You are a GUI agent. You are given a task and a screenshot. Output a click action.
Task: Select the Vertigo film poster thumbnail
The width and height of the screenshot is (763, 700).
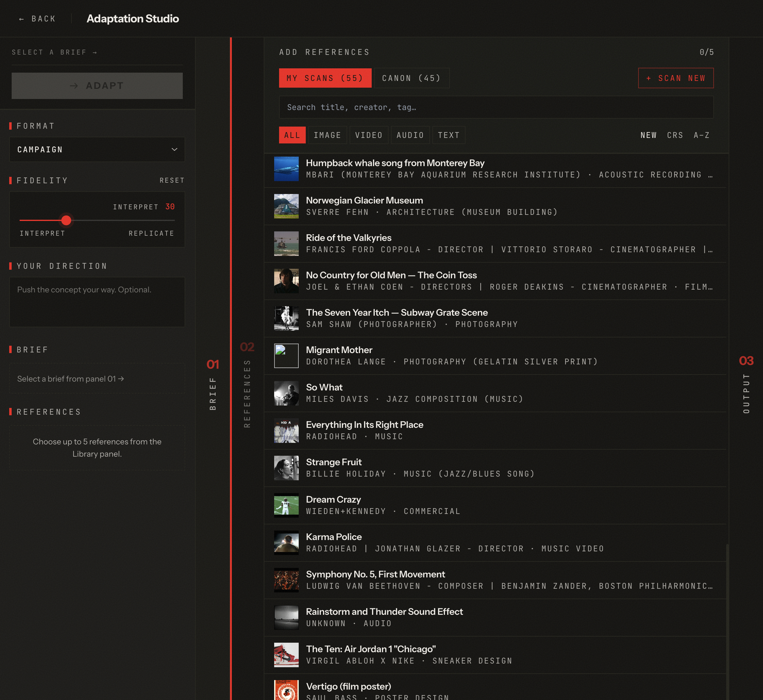click(x=286, y=690)
